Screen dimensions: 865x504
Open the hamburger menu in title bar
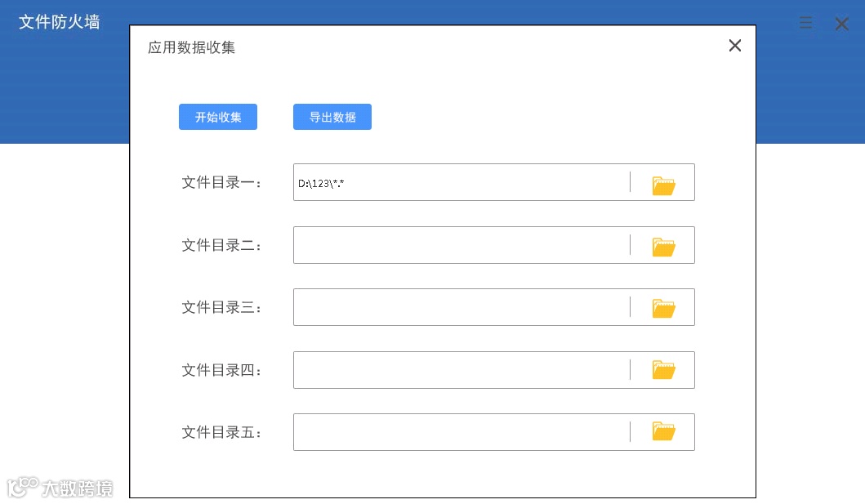tap(806, 24)
